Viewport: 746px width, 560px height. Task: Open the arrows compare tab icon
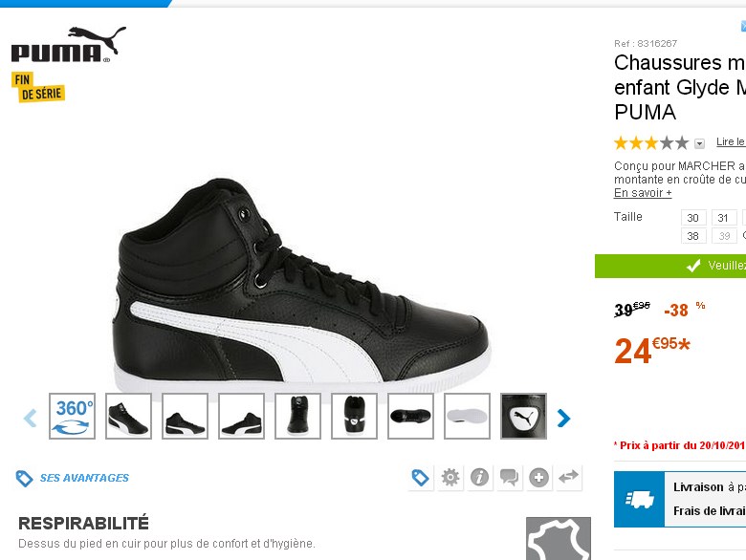tap(568, 477)
